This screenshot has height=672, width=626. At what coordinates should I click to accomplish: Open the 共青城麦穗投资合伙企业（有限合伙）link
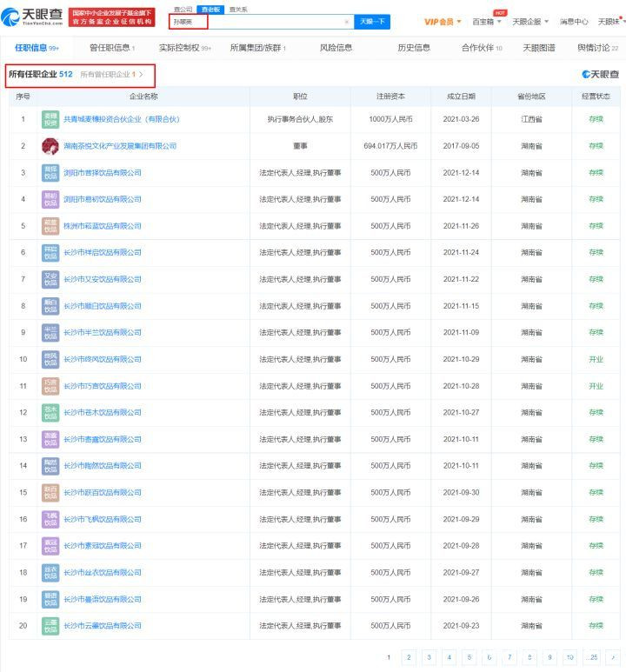(122, 119)
